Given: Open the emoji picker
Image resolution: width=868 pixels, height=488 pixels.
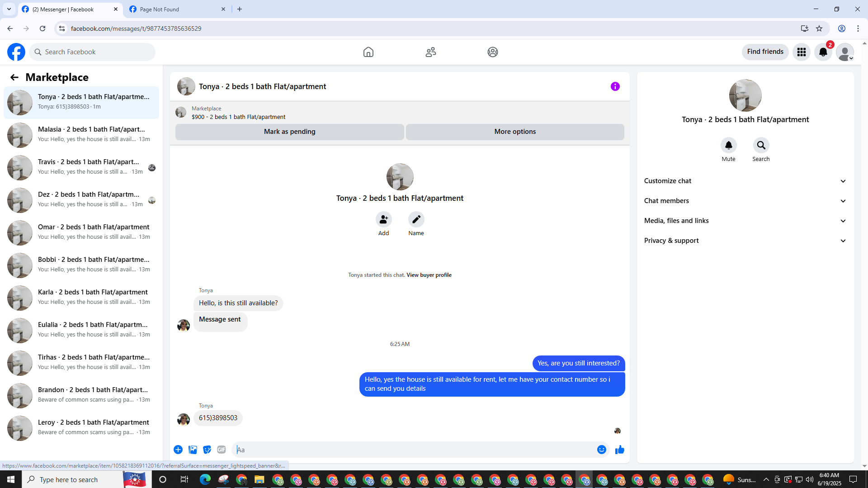Looking at the screenshot, I should [x=602, y=450].
